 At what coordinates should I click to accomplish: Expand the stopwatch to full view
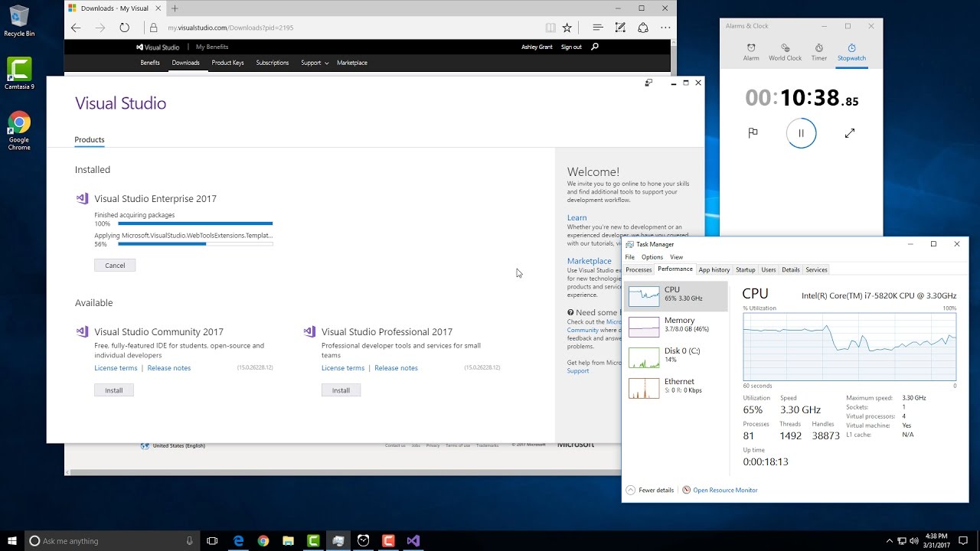click(849, 133)
